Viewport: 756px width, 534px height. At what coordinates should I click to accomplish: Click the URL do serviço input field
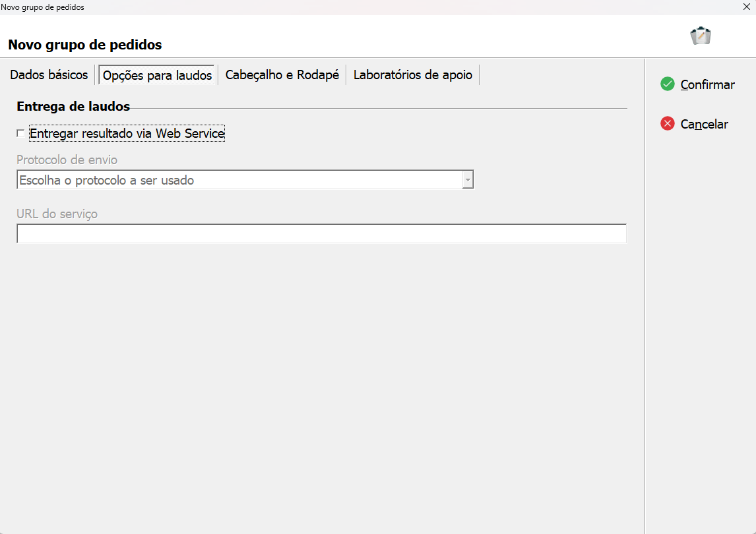[321, 234]
